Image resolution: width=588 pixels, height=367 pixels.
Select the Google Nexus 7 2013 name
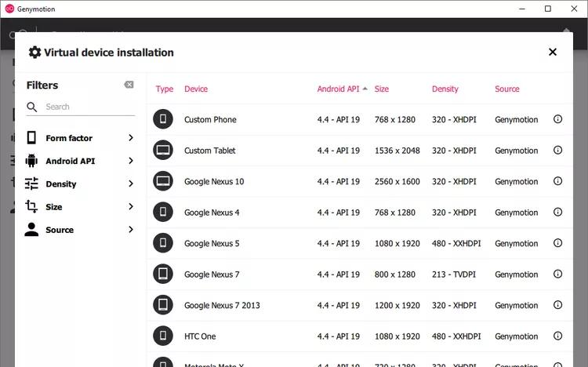(x=222, y=306)
